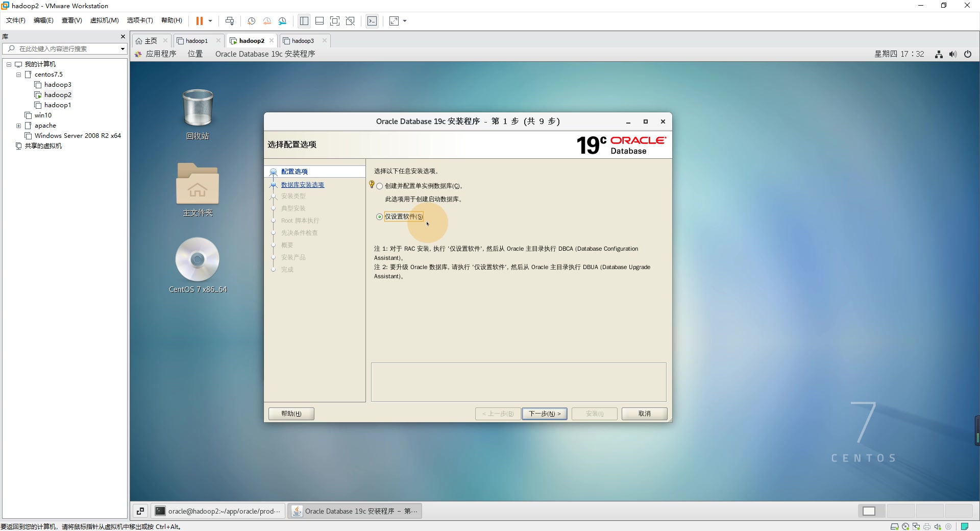Click the teal message log note icon
The width and height of the screenshot is (980, 531).
pos(965,526)
